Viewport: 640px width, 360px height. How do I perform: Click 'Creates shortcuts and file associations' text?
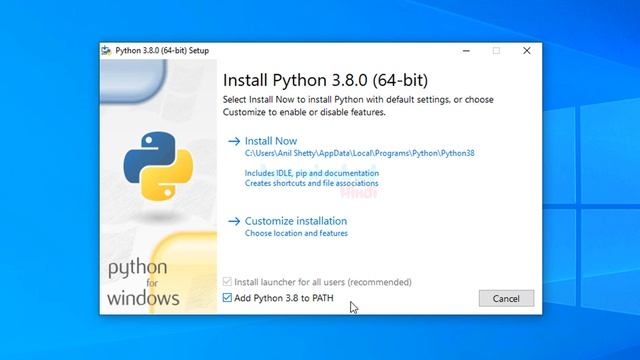311,183
